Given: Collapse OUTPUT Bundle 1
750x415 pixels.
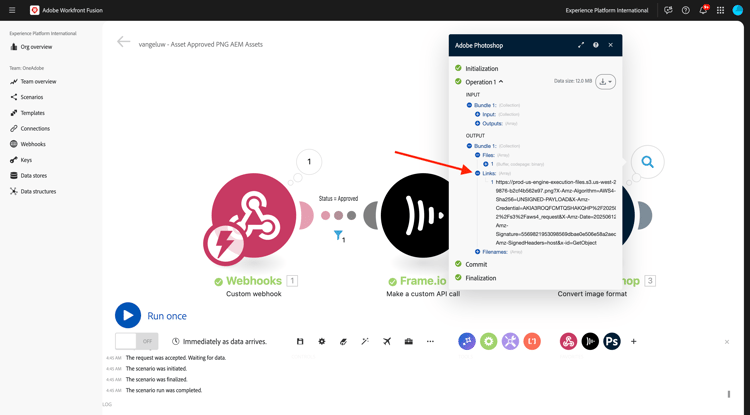Looking at the screenshot, I should click(469, 146).
